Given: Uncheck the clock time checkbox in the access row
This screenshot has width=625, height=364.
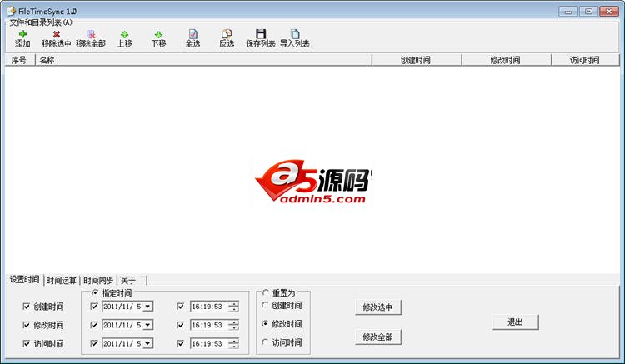Looking at the screenshot, I should coord(181,343).
